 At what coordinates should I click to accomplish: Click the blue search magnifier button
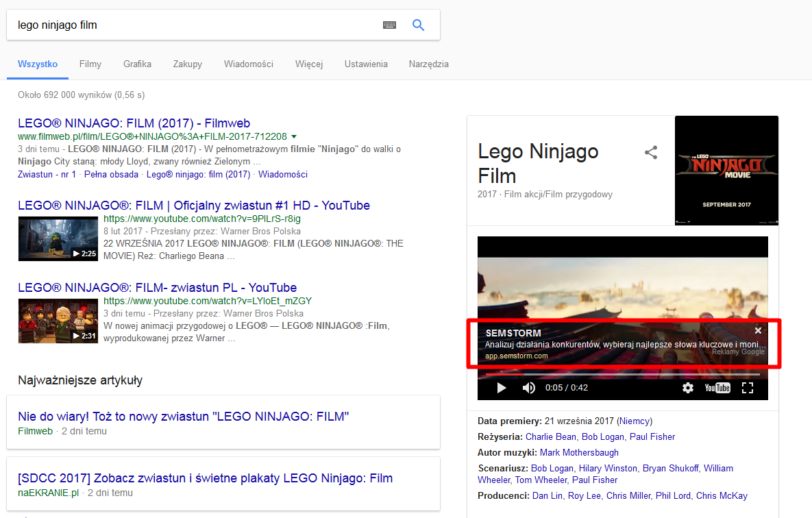(x=419, y=25)
